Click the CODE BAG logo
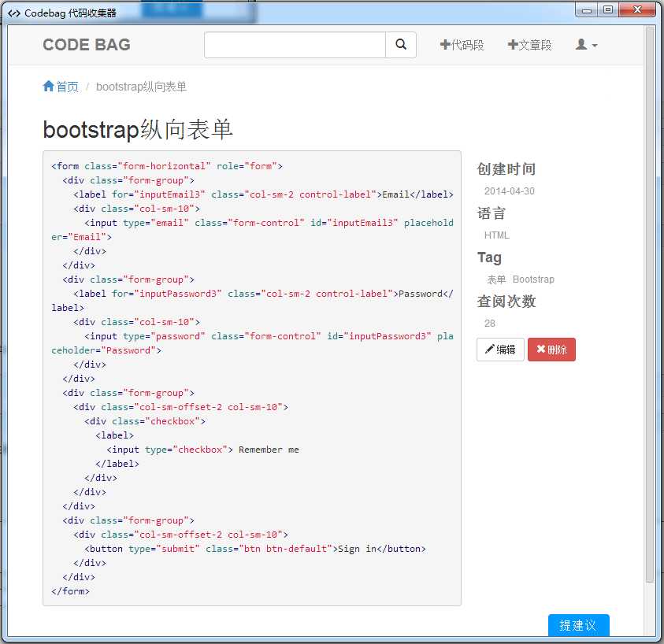 pyautogui.click(x=87, y=44)
